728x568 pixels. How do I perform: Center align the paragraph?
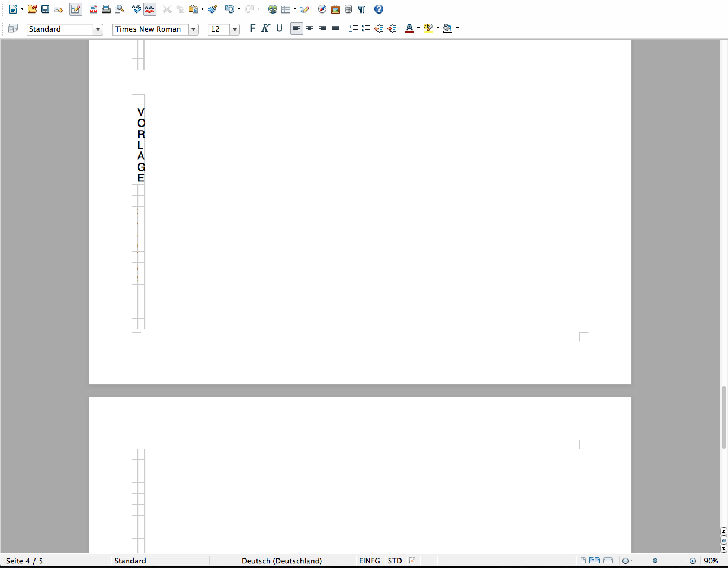(x=309, y=28)
